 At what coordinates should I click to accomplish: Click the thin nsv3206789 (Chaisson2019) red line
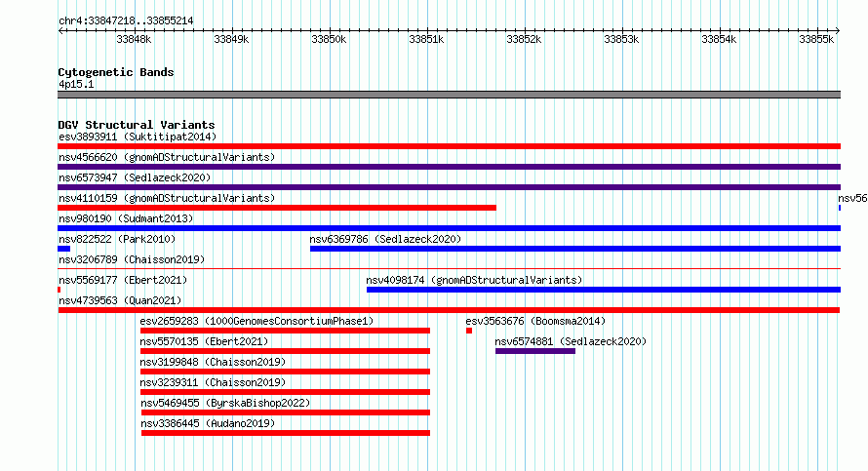click(449, 269)
